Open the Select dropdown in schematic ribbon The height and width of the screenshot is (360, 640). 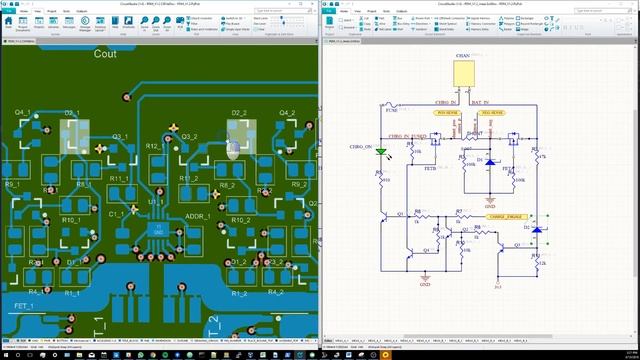(347, 20)
